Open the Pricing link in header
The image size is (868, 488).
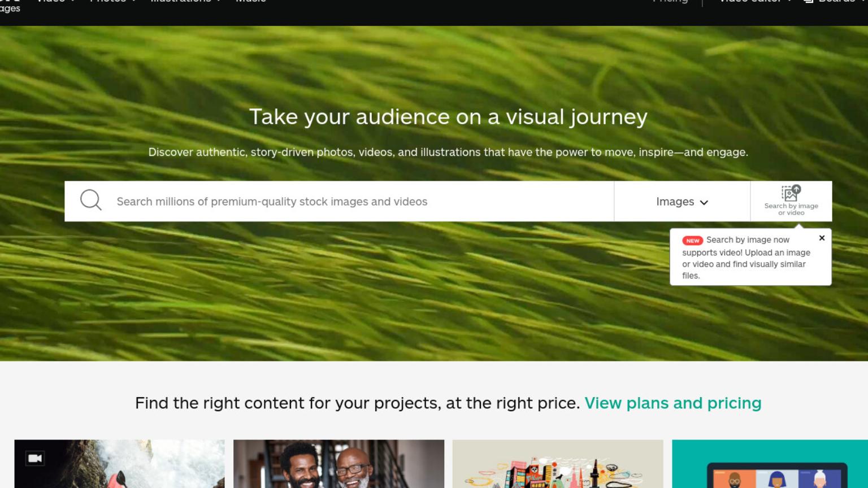[x=670, y=2]
